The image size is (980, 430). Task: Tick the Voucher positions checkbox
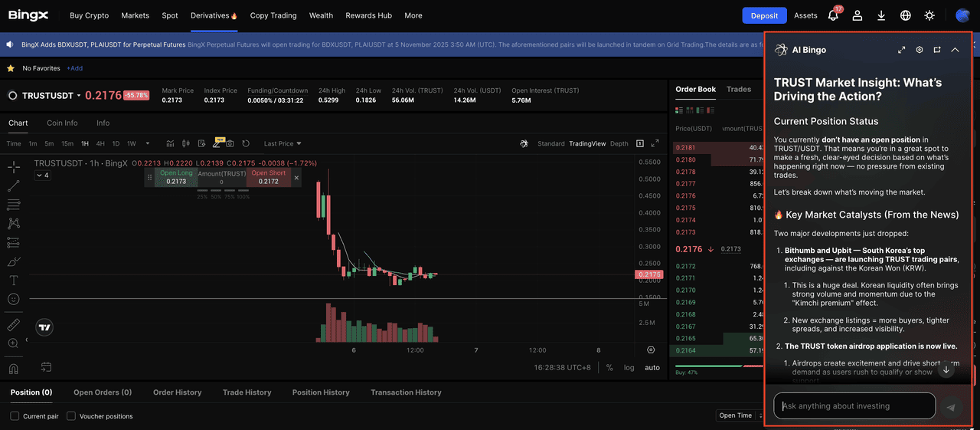71,416
